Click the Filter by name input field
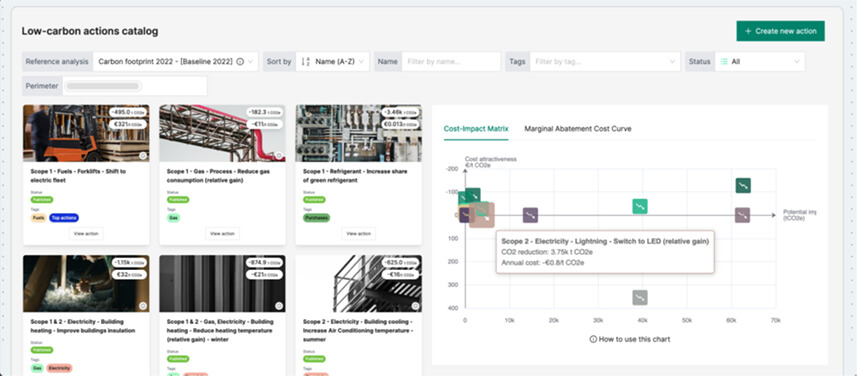857x376 pixels. [x=451, y=62]
